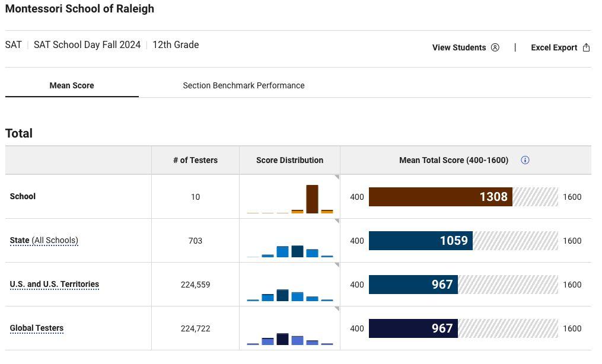Click the Excel Export button

pos(560,47)
